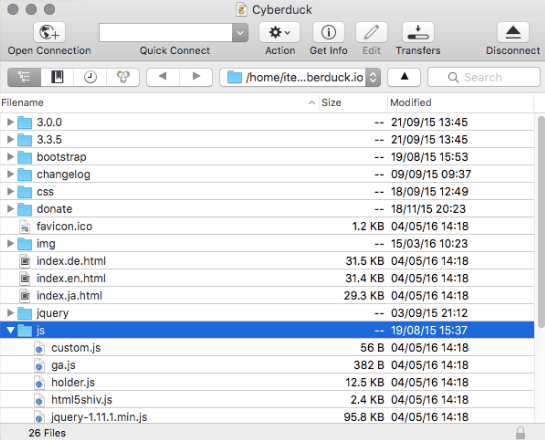Select the index.de.html file icon
The image size is (545, 440).
pos(25,261)
